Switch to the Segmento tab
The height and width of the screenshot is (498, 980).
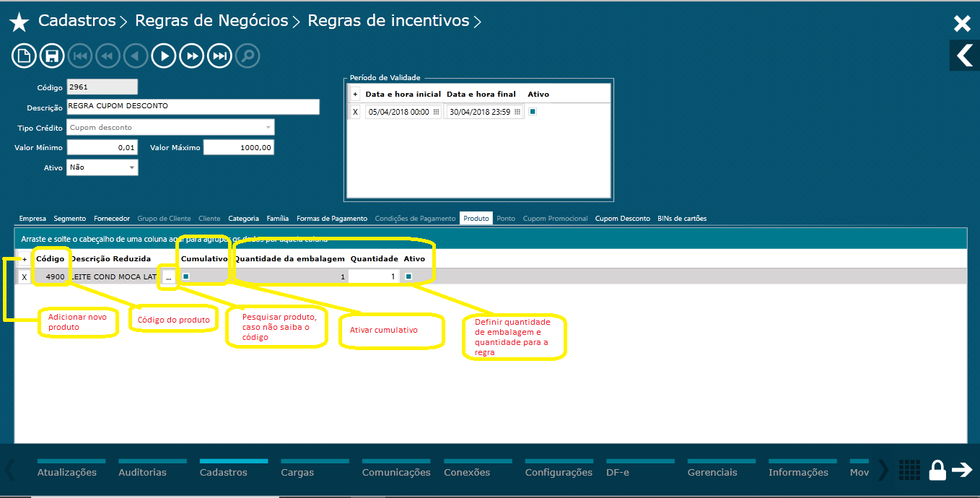click(x=70, y=218)
